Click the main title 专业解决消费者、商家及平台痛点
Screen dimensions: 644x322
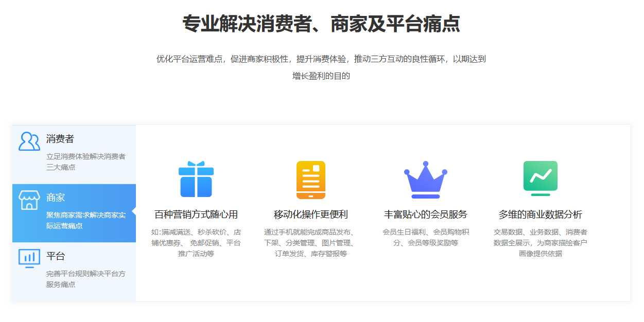click(x=321, y=24)
